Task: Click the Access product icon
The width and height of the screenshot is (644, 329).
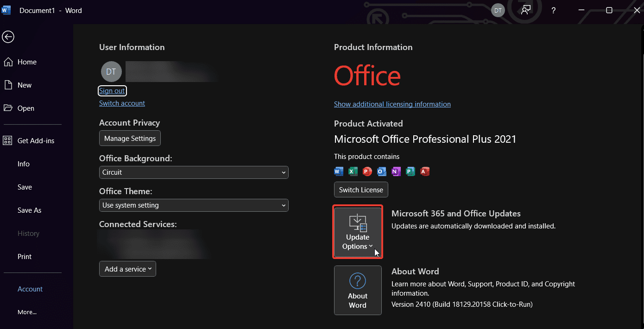Action: tap(425, 171)
